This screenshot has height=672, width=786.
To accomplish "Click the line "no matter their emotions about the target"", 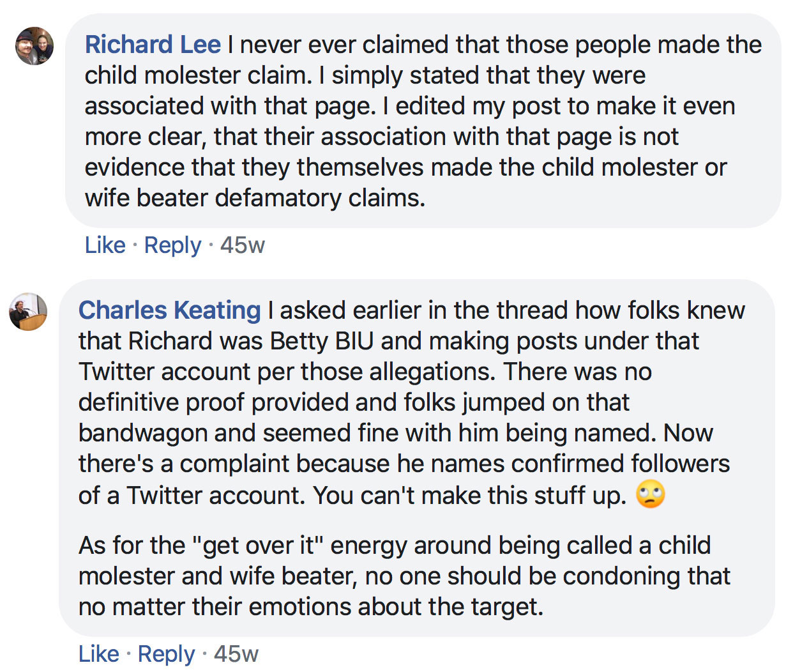I will click(311, 607).
